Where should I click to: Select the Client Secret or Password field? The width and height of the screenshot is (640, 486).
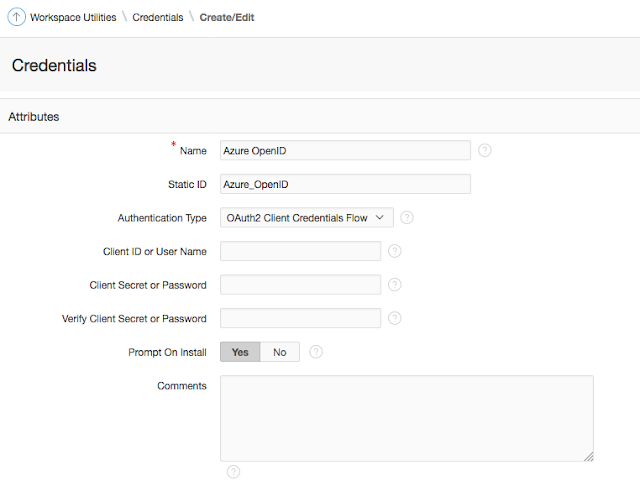(x=300, y=285)
